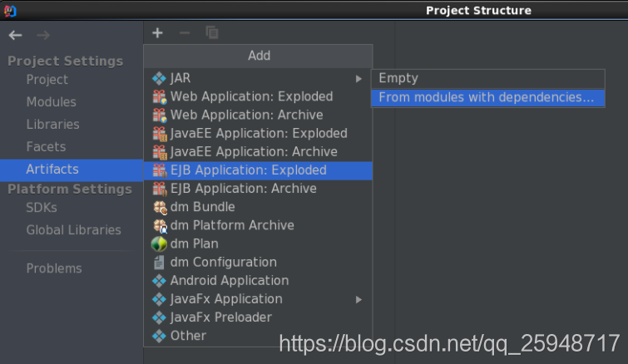Select Artifacts in the sidebar

pyautogui.click(x=72, y=170)
